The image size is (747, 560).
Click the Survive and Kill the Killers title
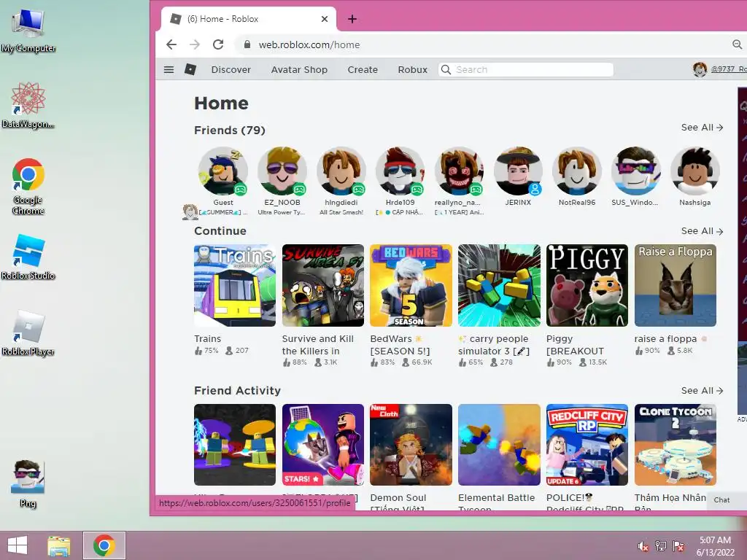click(318, 345)
